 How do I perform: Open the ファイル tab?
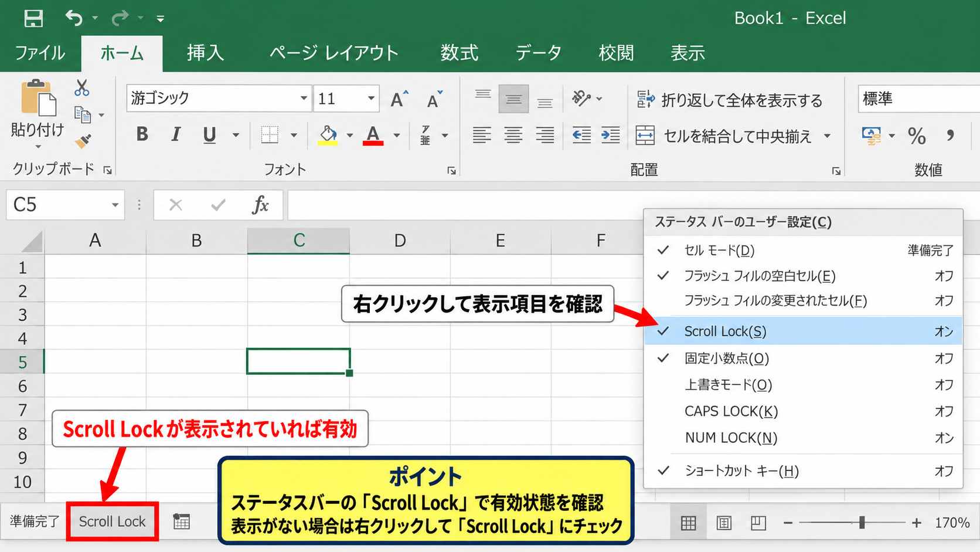tap(40, 53)
